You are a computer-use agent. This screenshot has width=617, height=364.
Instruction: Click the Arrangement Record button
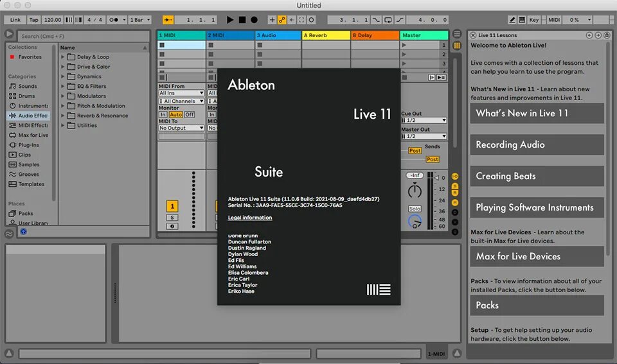tap(255, 20)
